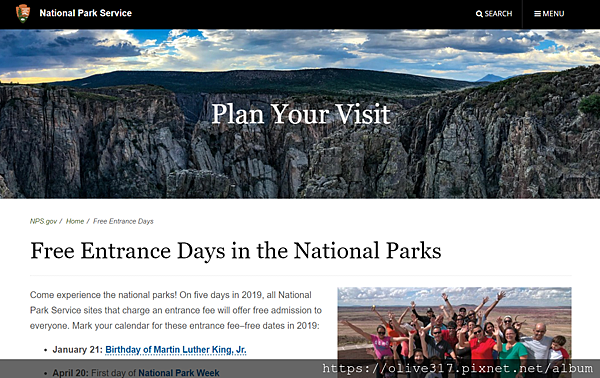Open the hamburger menu icon
The width and height of the screenshot is (600, 378).
[537, 14]
